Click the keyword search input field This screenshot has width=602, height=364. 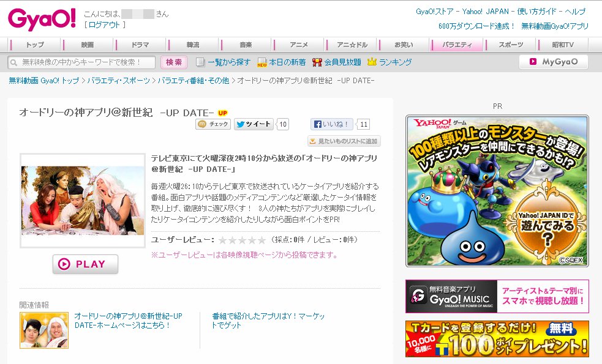tap(81, 62)
